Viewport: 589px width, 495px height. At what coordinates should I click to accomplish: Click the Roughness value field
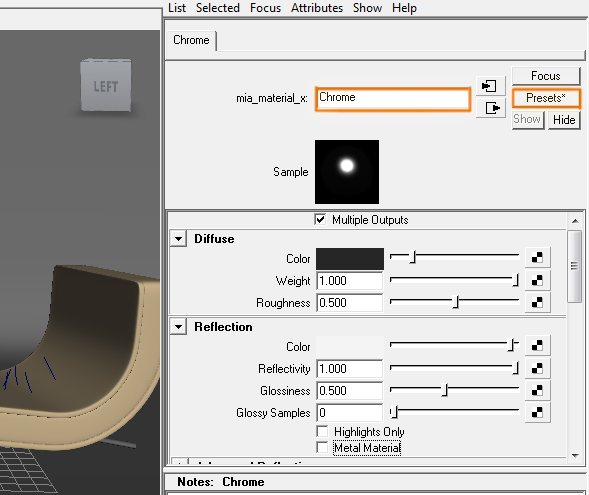click(350, 303)
